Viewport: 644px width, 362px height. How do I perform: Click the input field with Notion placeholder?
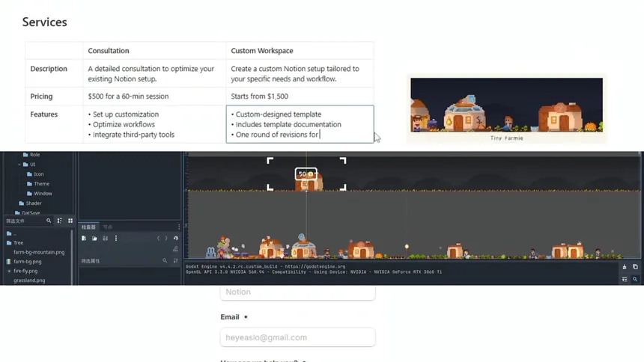coord(298,292)
